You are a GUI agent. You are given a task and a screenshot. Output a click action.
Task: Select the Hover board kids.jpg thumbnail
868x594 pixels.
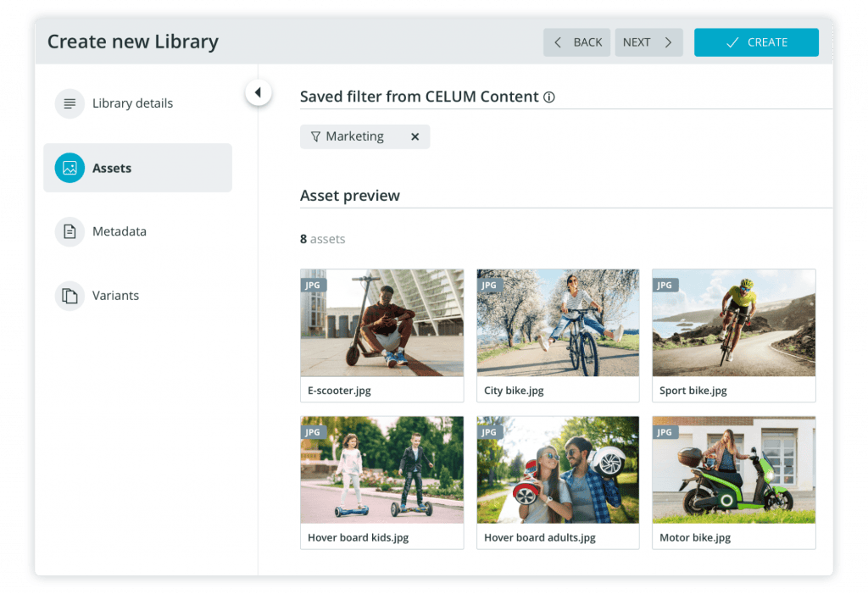(x=381, y=469)
